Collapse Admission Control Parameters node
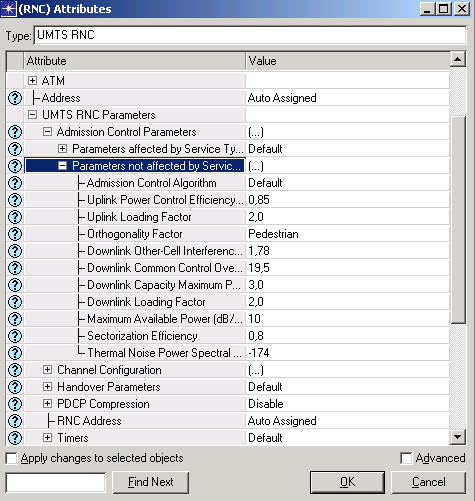The height and width of the screenshot is (501, 475). (x=47, y=132)
